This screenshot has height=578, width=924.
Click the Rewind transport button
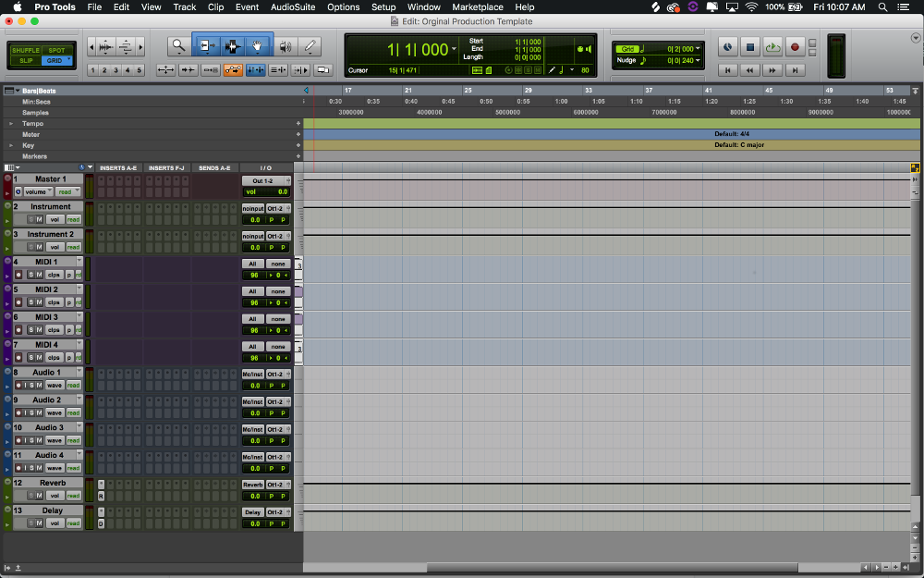(x=749, y=70)
